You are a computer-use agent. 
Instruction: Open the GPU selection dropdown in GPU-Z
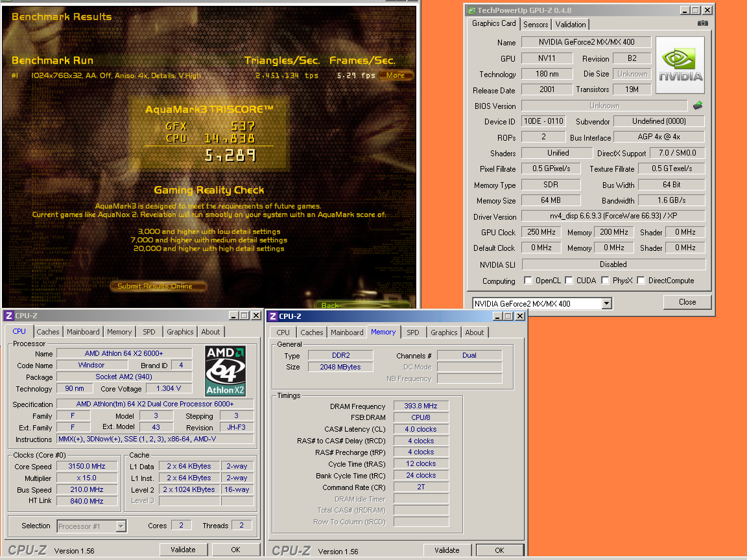[606, 303]
